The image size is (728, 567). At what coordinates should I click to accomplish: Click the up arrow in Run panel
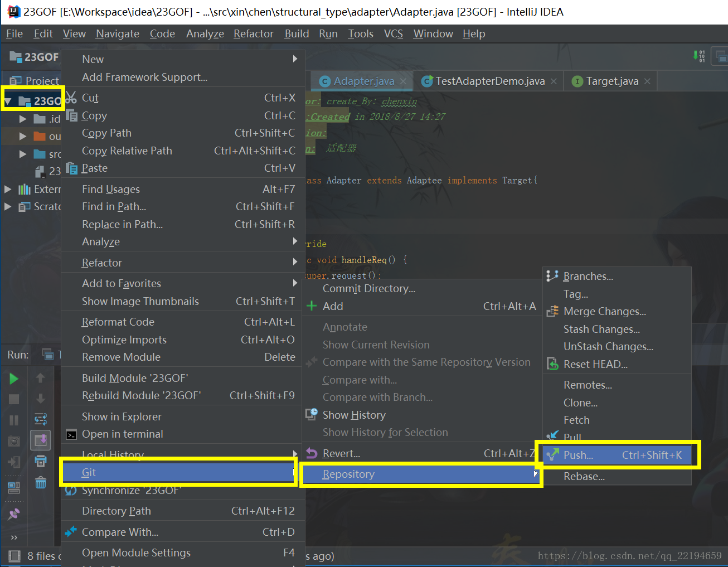(x=40, y=378)
